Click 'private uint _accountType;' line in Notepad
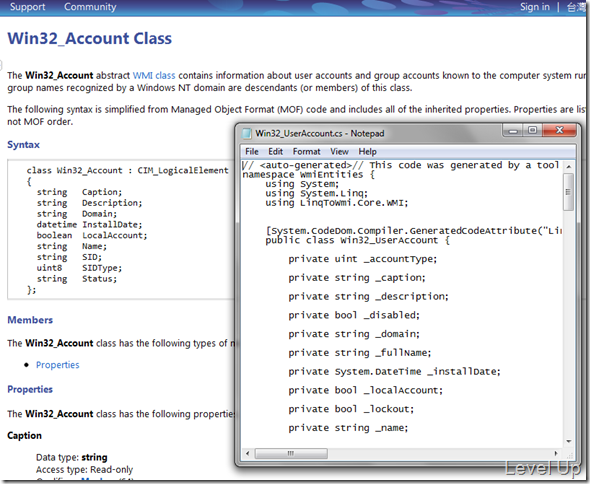Image resolution: width=590 pixels, height=484 pixels. tap(363, 259)
